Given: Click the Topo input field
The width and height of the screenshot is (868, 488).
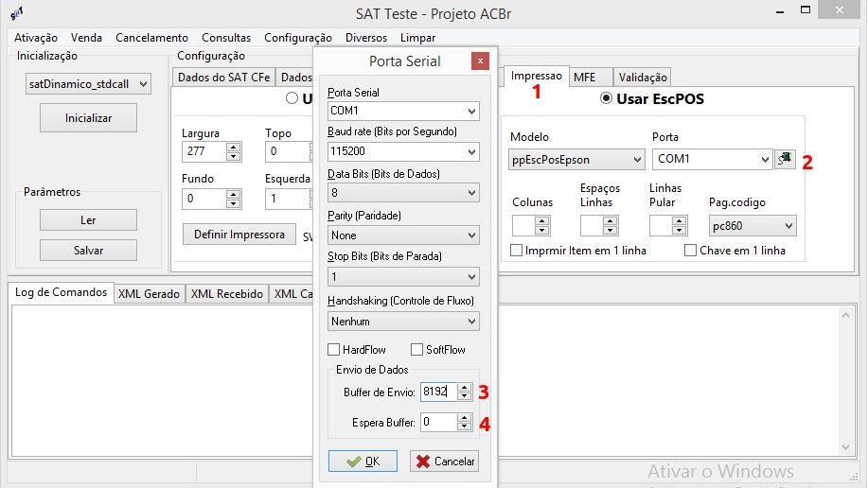Looking at the screenshot, I should pos(289,151).
